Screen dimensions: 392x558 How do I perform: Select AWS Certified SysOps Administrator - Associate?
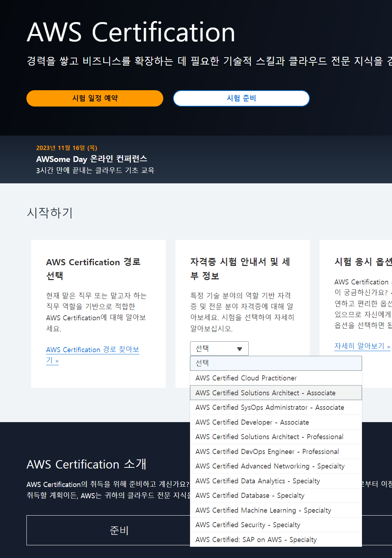(276, 407)
